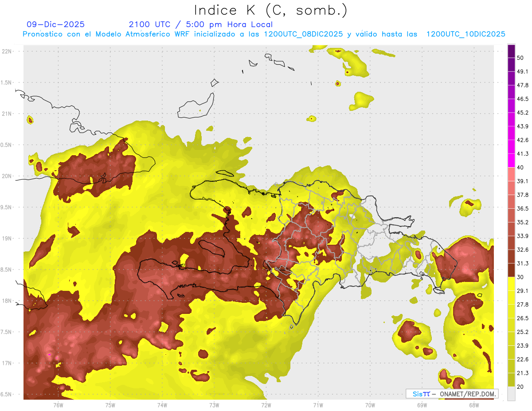The width and height of the screenshot is (532, 411).
Task: Click the "71W" longitude axis label
Action: (x=318, y=405)
